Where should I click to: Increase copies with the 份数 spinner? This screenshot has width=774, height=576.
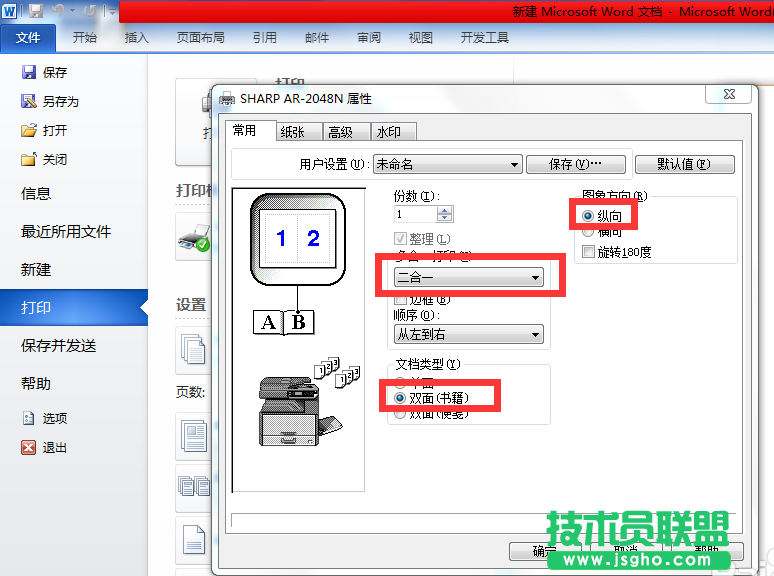(x=445, y=209)
